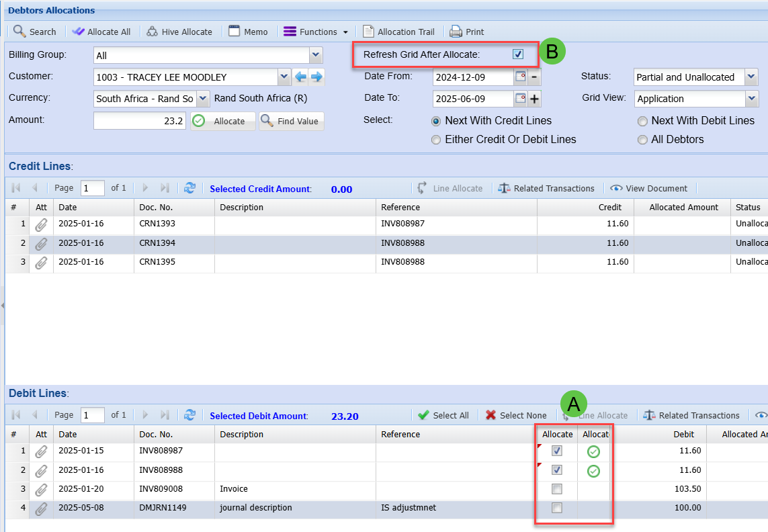Open attachment for credit line CRN1394

41,243
